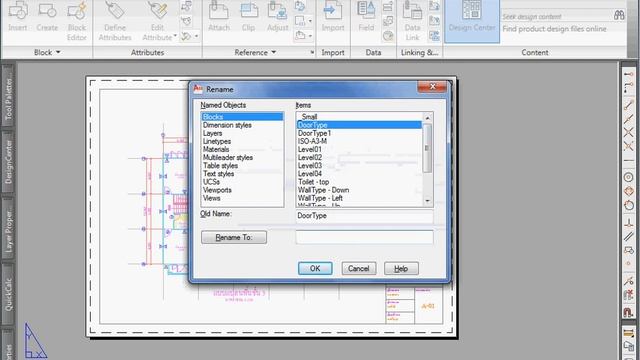
Task: Select Toilet - top in Items list
Action: tap(359, 182)
